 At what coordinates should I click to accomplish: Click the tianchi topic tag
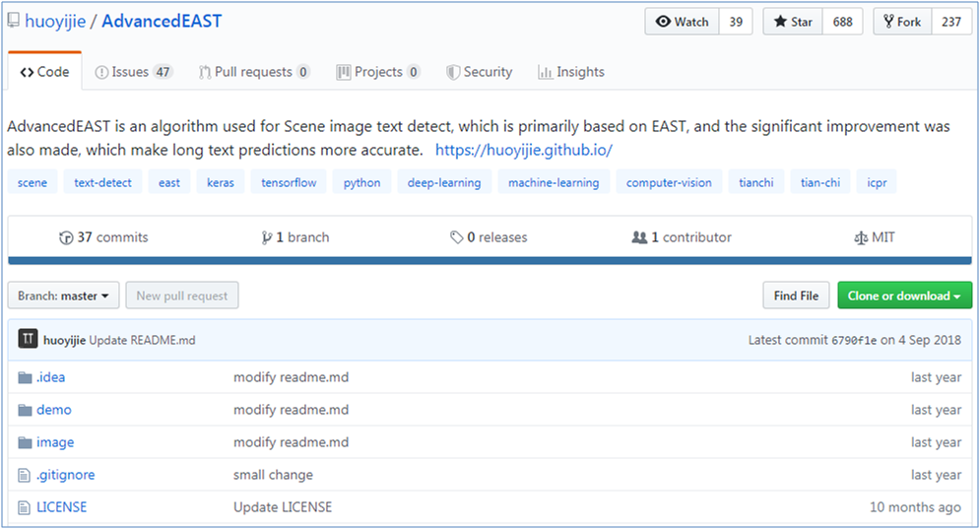756,182
